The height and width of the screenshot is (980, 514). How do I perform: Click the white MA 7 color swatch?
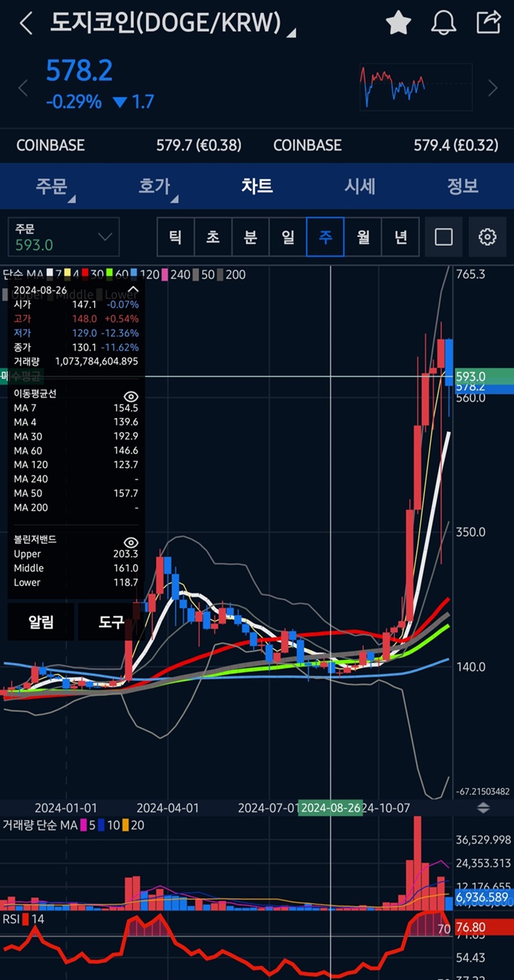[49, 274]
